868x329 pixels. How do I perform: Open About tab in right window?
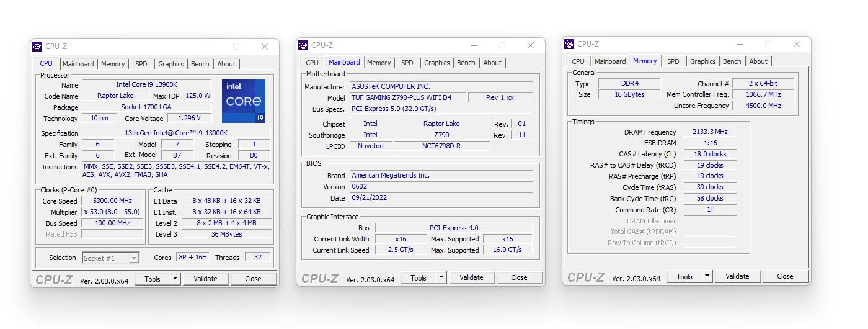coord(758,61)
